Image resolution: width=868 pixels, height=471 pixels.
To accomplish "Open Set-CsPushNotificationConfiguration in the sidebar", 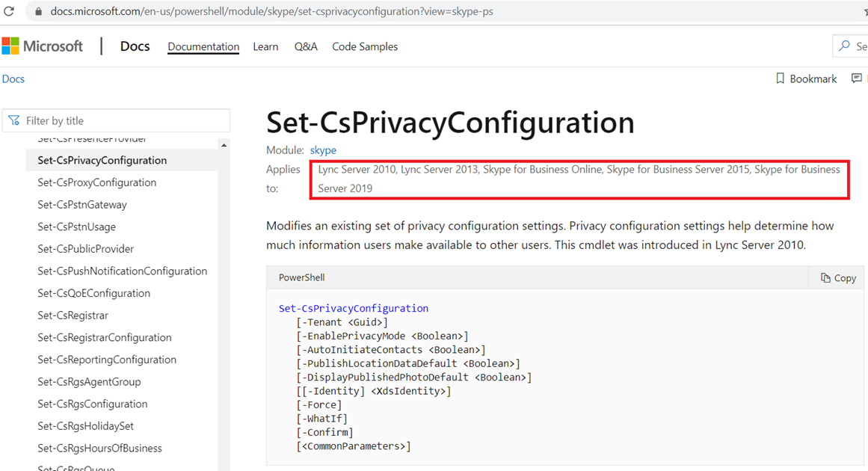I will 123,271.
